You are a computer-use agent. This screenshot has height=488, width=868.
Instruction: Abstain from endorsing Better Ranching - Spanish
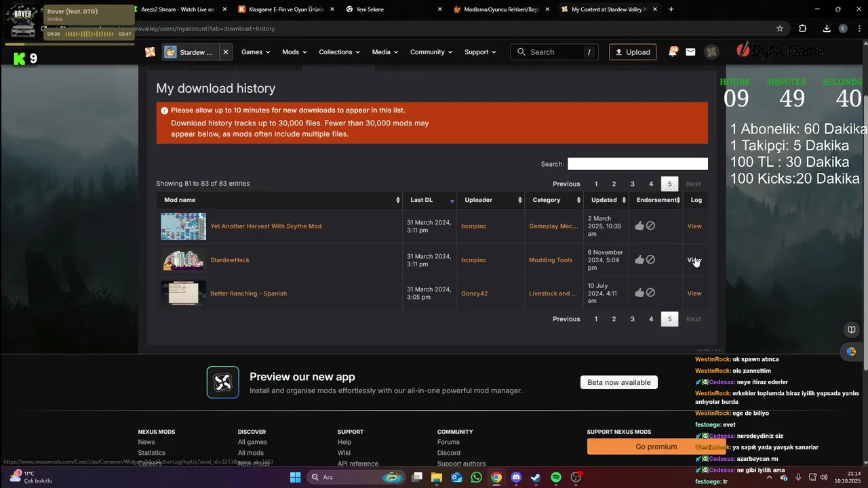650,293
